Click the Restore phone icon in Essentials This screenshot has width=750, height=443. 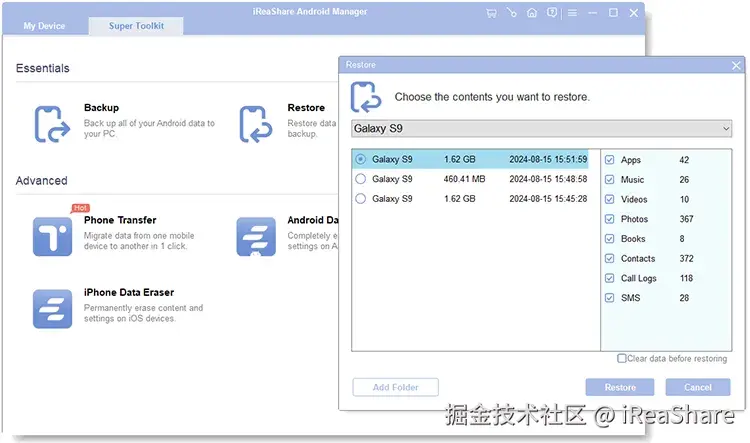(x=255, y=124)
